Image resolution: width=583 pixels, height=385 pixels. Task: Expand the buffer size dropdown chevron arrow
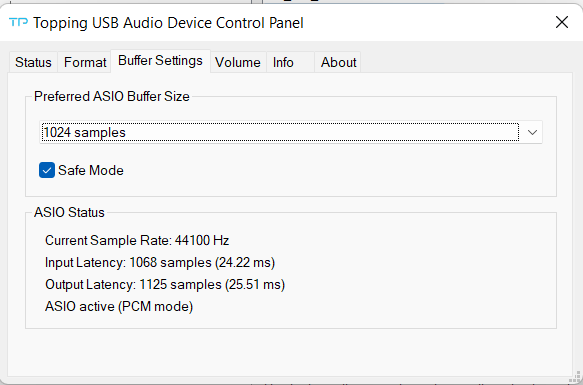coord(532,132)
